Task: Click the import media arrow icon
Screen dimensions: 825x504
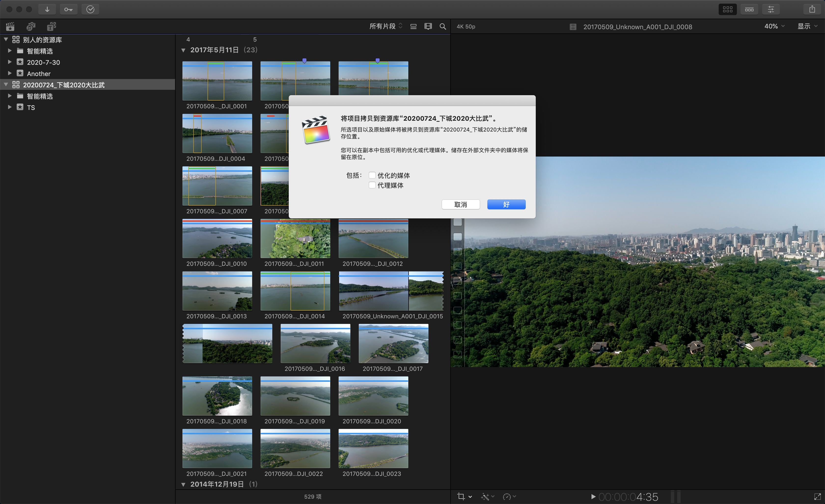Action: pos(47,9)
